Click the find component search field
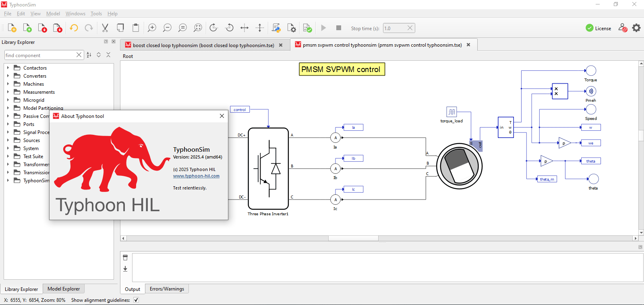This screenshot has height=305, width=644. (x=40, y=55)
